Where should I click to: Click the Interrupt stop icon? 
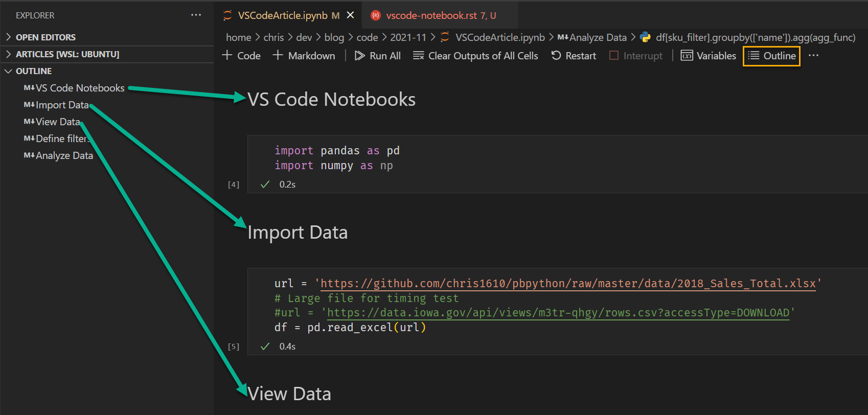(614, 56)
